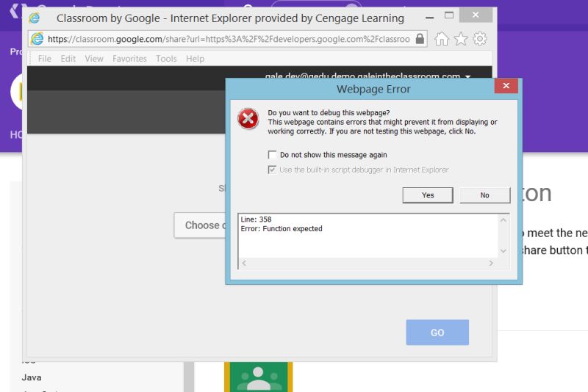The image size is (588, 392).
Task: Open the File menu
Action: (45, 59)
